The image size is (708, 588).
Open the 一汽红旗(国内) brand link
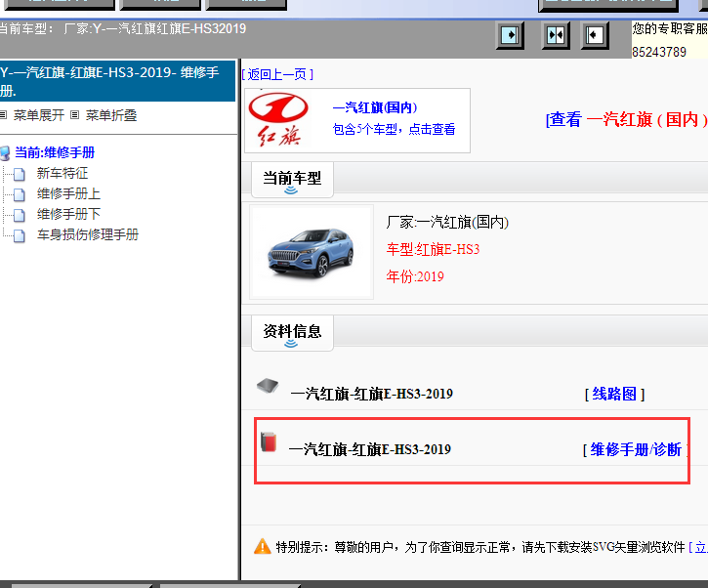[x=375, y=108]
